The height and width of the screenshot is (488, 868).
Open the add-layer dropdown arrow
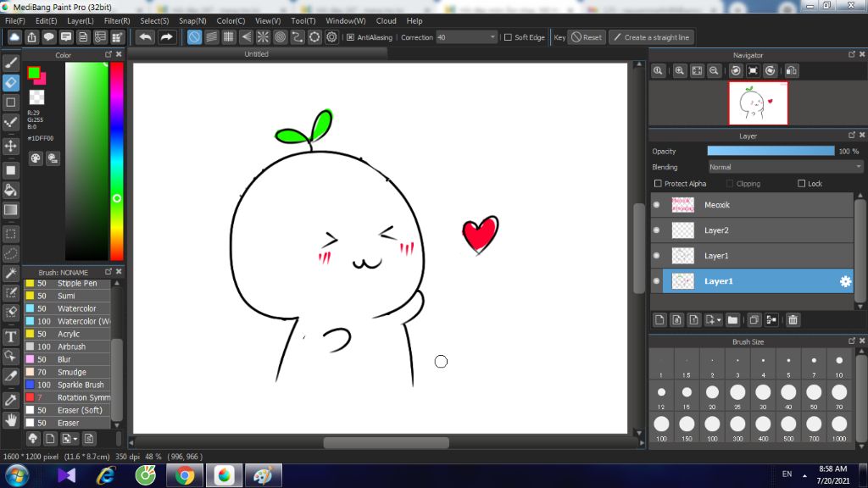(719, 320)
